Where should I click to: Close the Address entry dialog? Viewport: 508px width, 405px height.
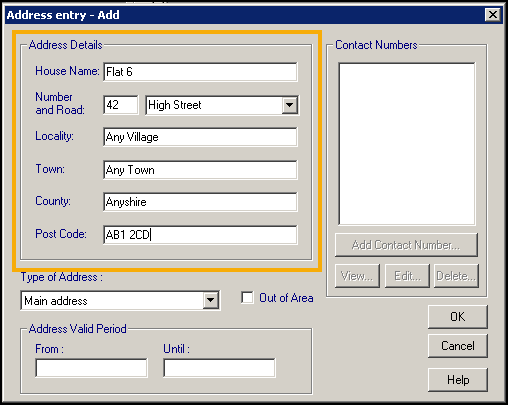pyautogui.click(x=493, y=15)
